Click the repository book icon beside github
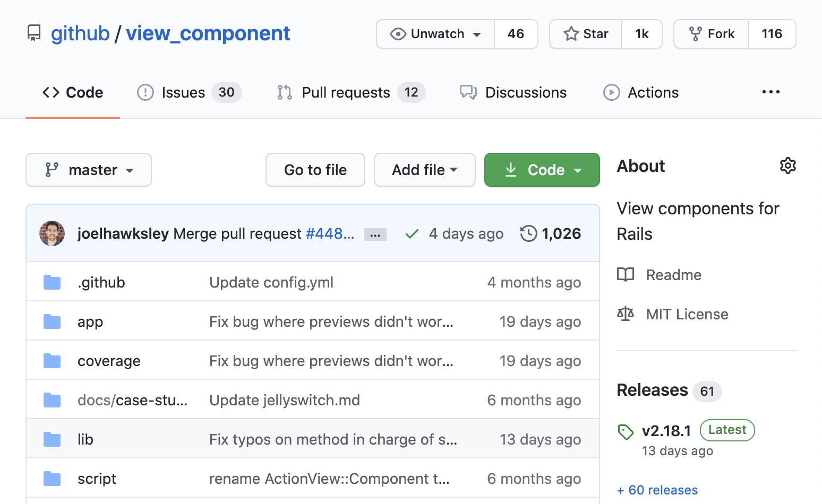Viewport: 822px width, 504px height. tap(34, 33)
